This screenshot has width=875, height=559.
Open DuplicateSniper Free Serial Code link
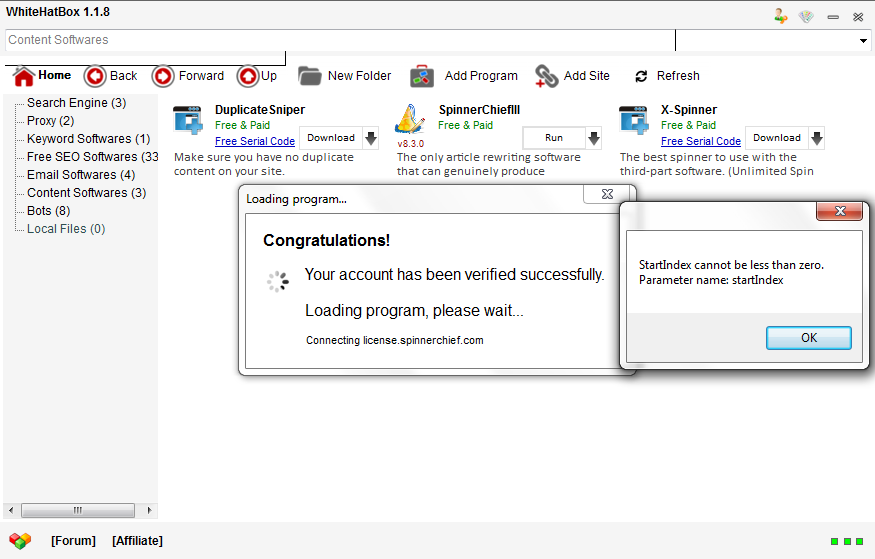[255, 142]
